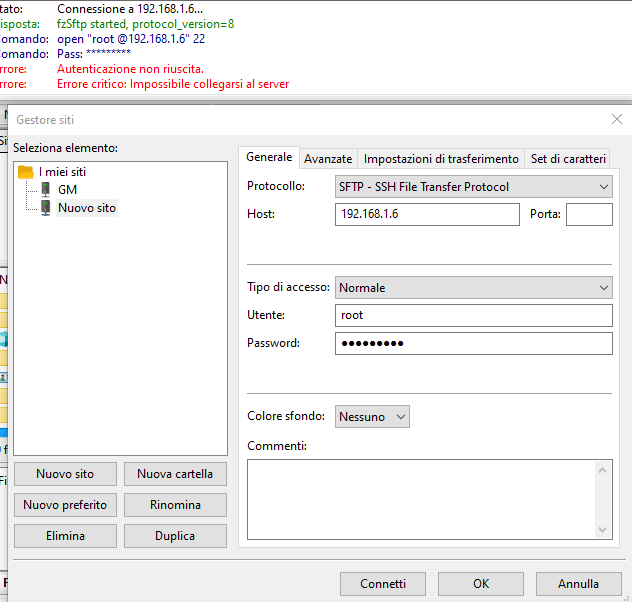
Task: Click the GM site server icon
Action: coord(46,189)
